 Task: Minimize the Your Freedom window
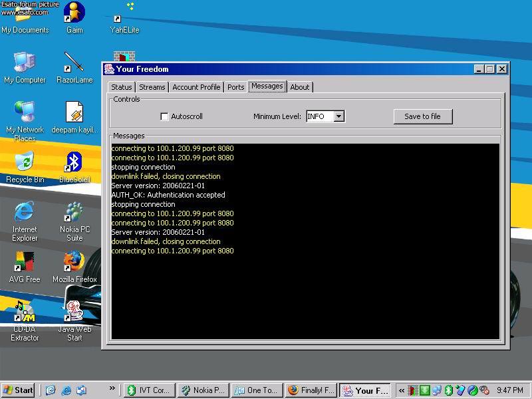[x=479, y=69]
